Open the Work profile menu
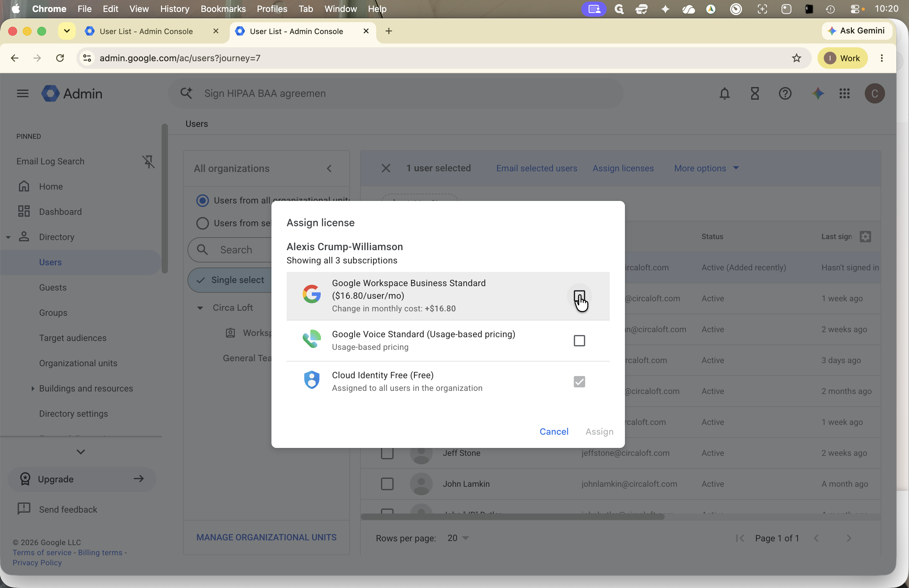909x588 pixels. [x=842, y=58]
